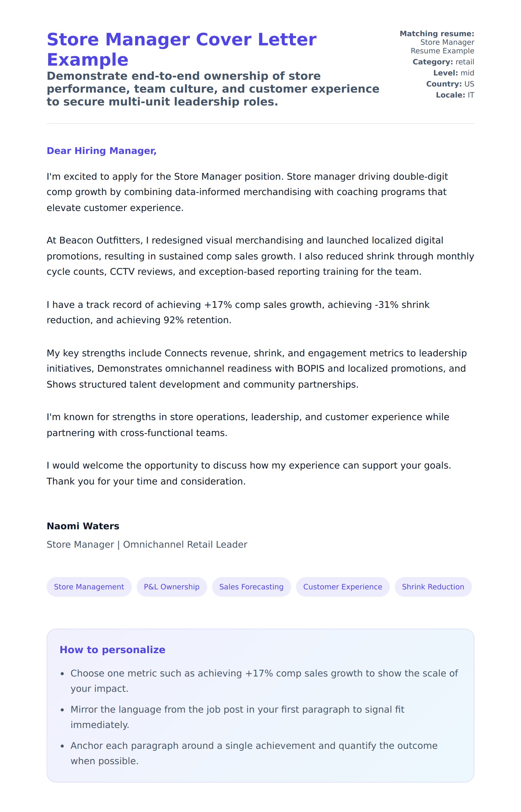Click the Shrink Reduction skill tag
Image resolution: width=521 pixels, height=812 pixels.
pos(433,587)
